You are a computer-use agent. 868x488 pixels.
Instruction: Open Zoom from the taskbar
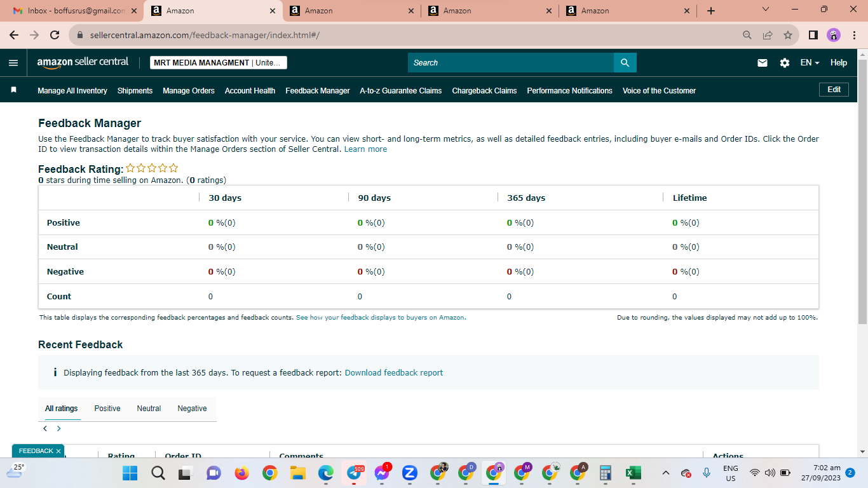tap(410, 473)
